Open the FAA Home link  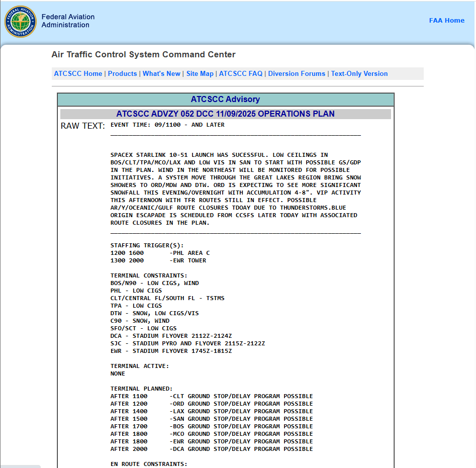pyautogui.click(x=446, y=20)
